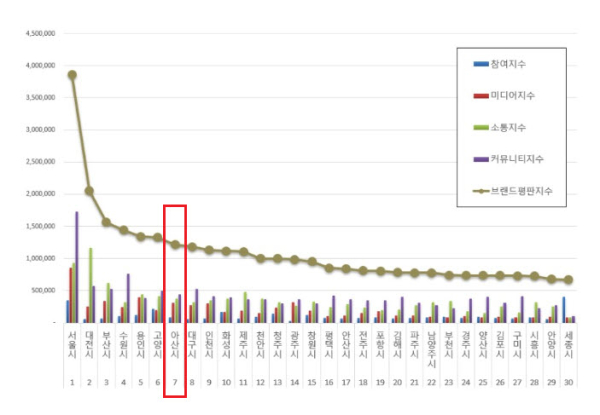Click the 2,000,000 y-axis value
The height and width of the screenshot is (415, 600).
[36, 194]
